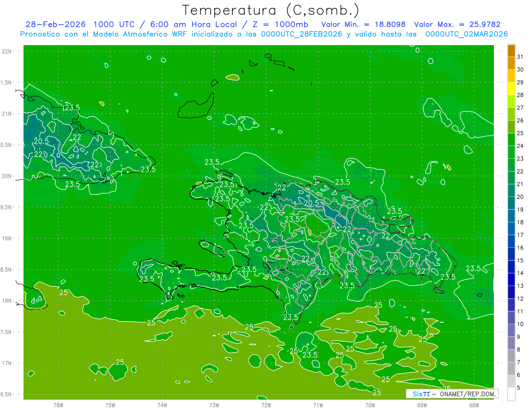This screenshot has height=411, width=532.
Task: Click the white legend band below 5
Action: coord(511,394)
